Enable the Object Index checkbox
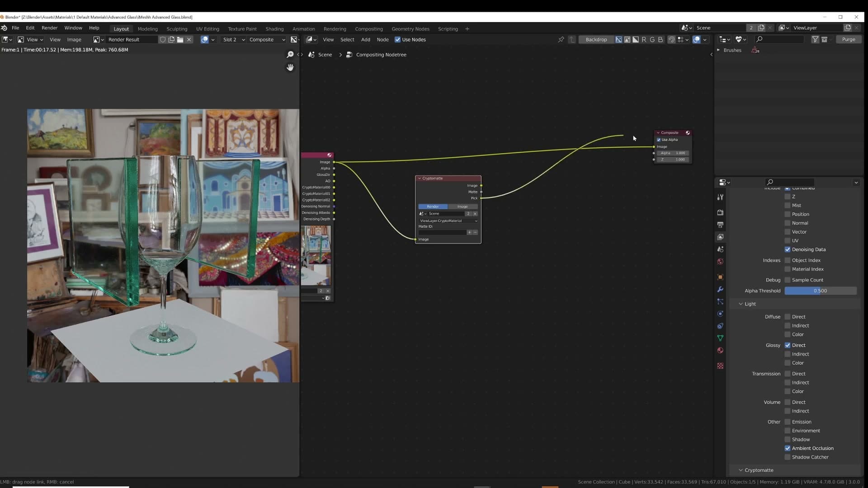868x488 pixels. coord(788,260)
